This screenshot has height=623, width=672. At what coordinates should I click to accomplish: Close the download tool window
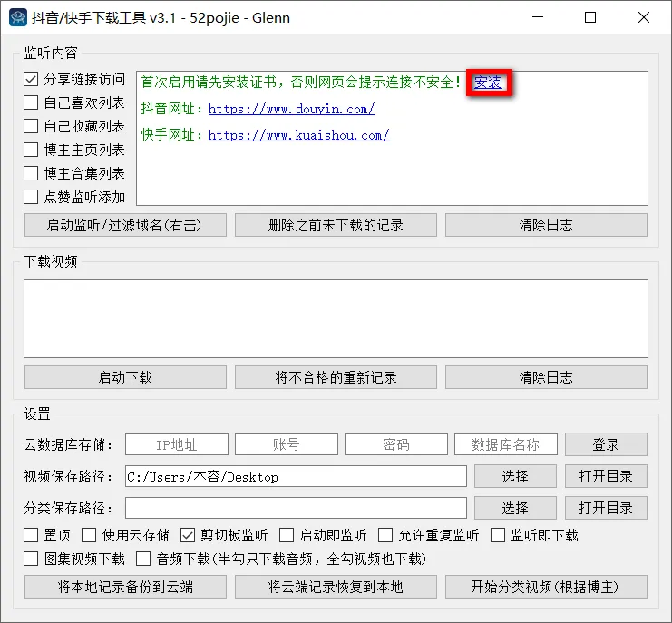coord(644,17)
